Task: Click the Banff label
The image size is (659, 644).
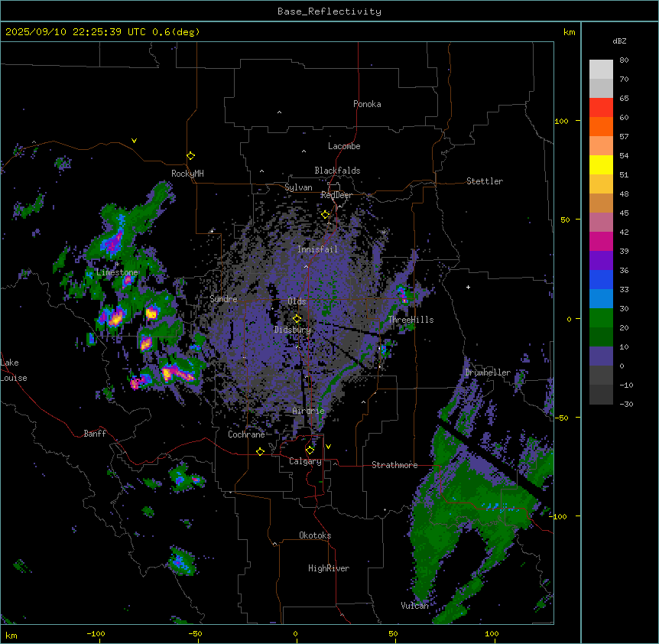Action: click(95, 434)
